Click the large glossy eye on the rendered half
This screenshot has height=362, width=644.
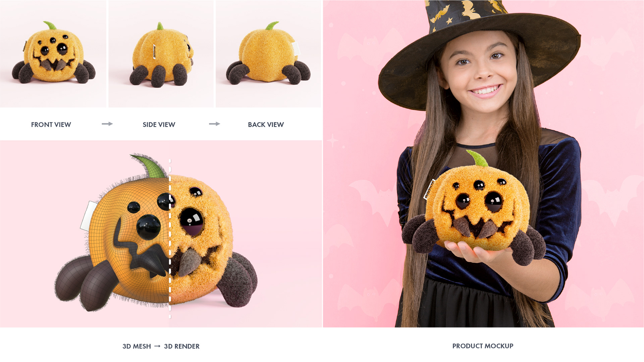coord(192,221)
